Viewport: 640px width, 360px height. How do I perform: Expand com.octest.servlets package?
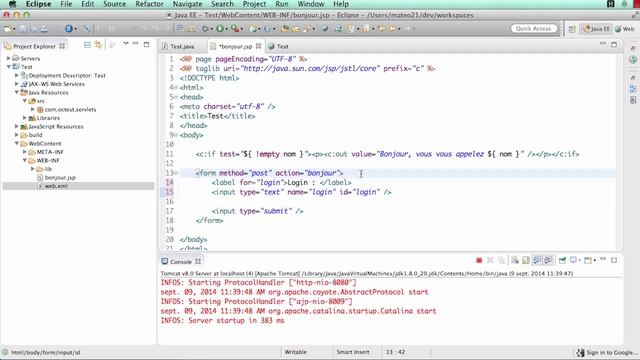pyautogui.click(x=33, y=109)
